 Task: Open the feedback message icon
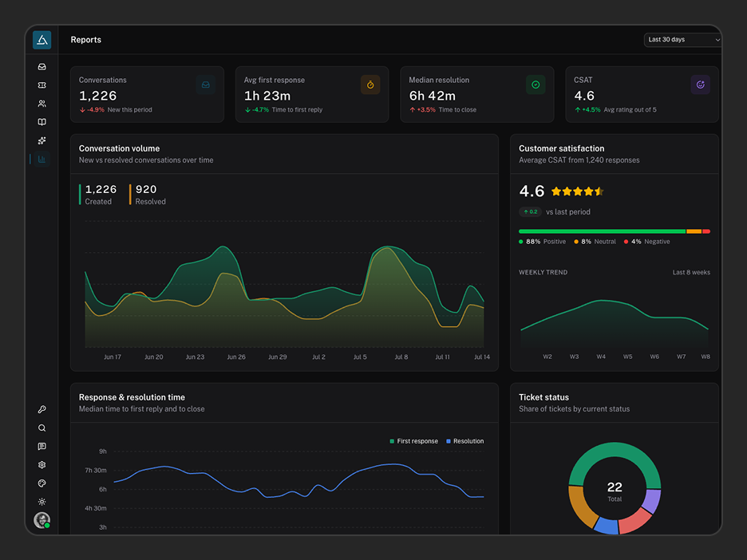[42, 446]
